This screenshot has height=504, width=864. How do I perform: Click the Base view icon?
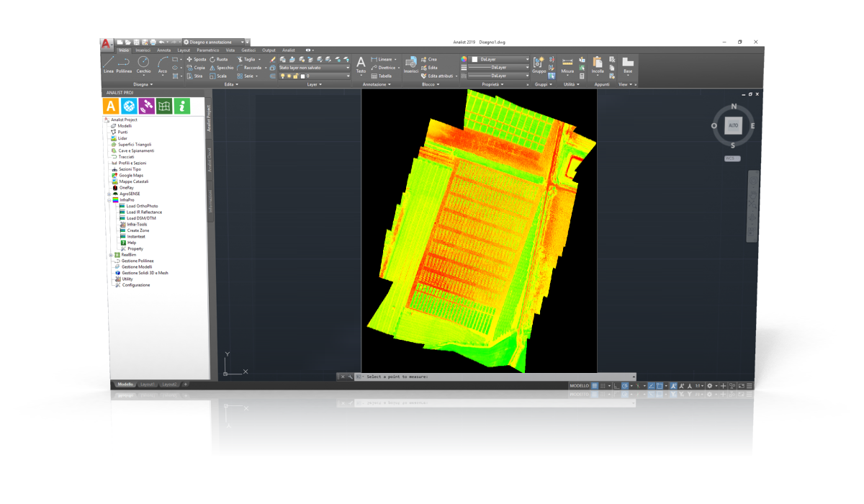pos(628,66)
